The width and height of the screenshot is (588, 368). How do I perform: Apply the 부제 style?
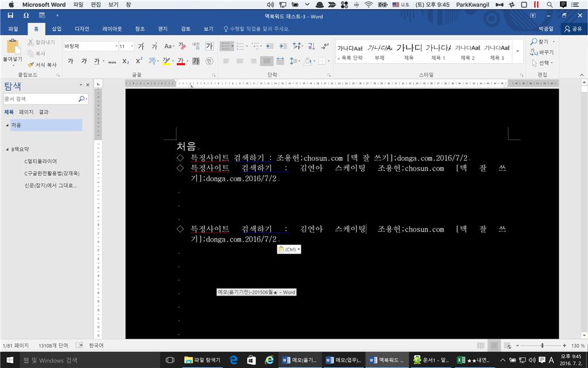380,52
